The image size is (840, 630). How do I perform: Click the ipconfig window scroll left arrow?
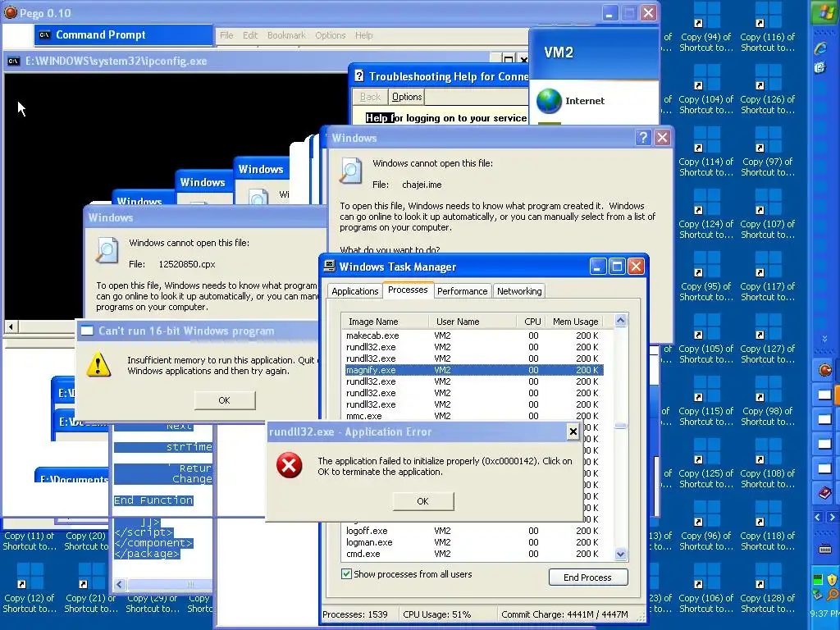(x=11, y=326)
